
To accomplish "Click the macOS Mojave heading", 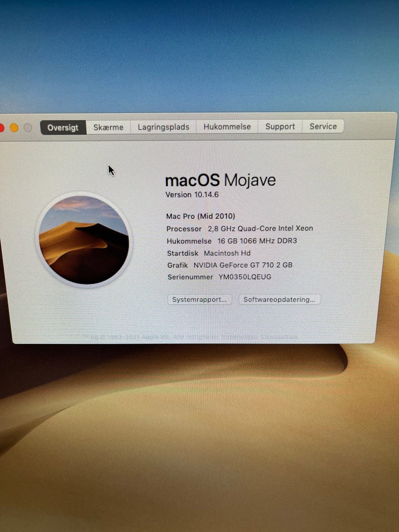I will [220, 180].
